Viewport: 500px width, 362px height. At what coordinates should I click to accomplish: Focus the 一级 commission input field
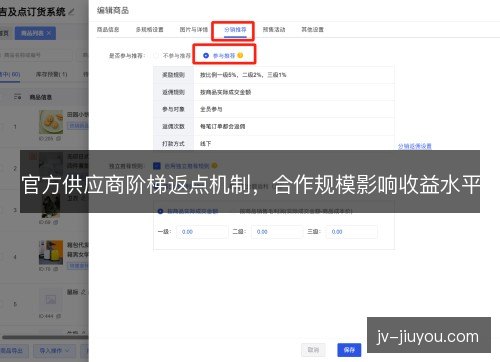point(202,232)
